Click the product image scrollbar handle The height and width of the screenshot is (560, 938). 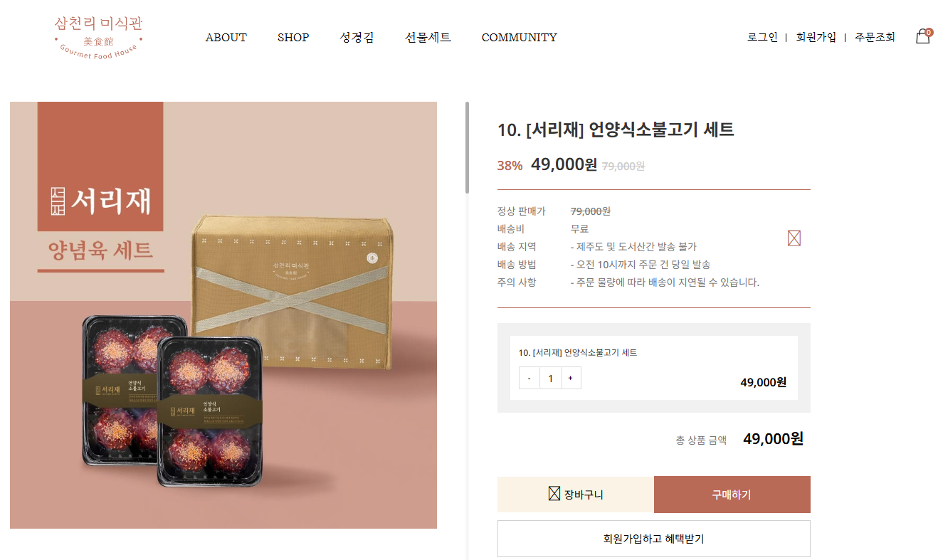coord(467,147)
